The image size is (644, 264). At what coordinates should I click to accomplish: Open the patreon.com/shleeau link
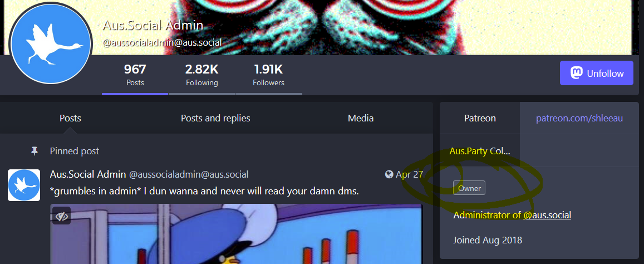[579, 119]
